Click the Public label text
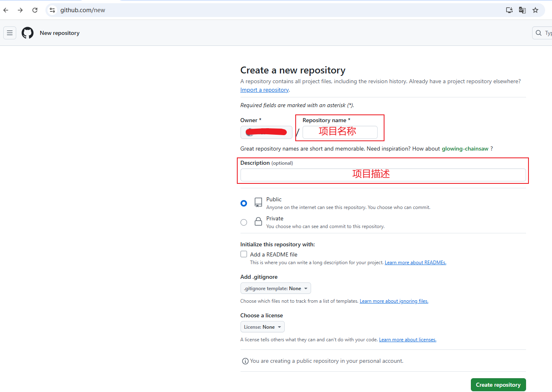This screenshot has height=392, width=552. coord(274,199)
